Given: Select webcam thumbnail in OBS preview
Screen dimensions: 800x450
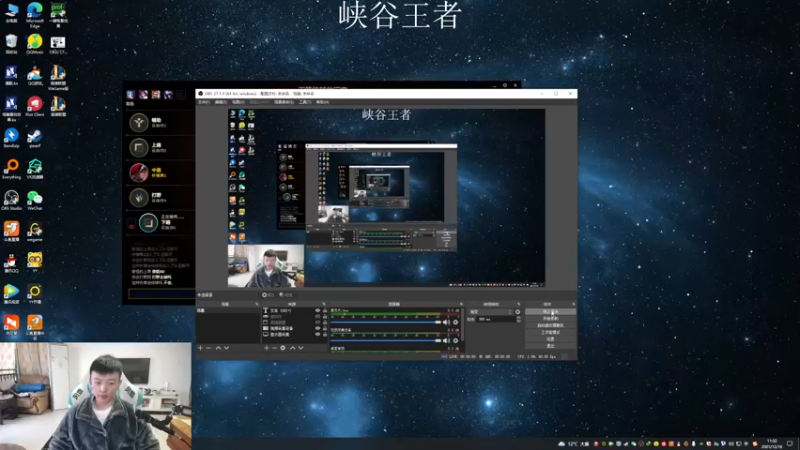Looking at the screenshot, I should [266, 265].
